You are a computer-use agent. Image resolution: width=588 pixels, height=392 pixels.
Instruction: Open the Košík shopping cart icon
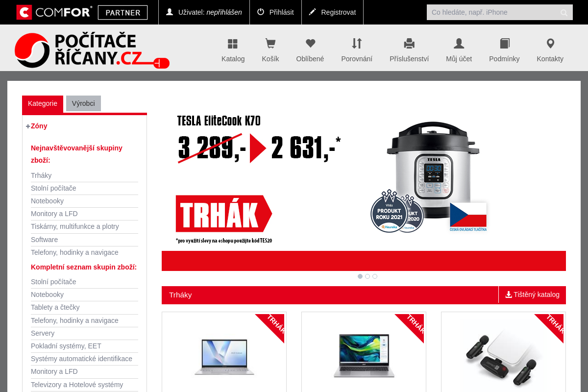pyautogui.click(x=270, y=44)
